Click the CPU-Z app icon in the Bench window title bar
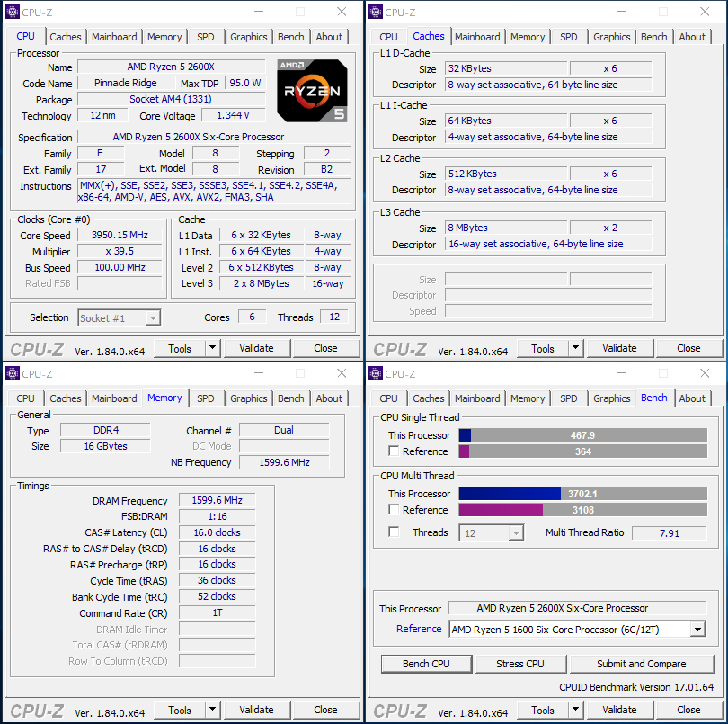The height and width of the screenshot is (724, 728). 376,373
